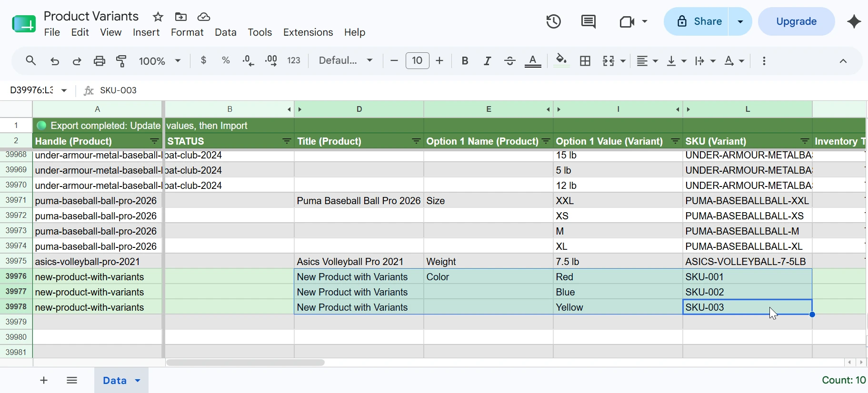Star the Product Variants document

click(158, 17)
